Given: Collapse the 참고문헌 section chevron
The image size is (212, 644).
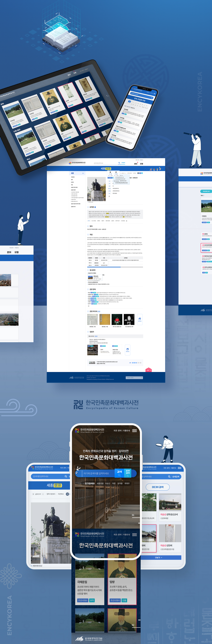Looking at the screenshot, I should pyautogui.click(x=88, y=270).
